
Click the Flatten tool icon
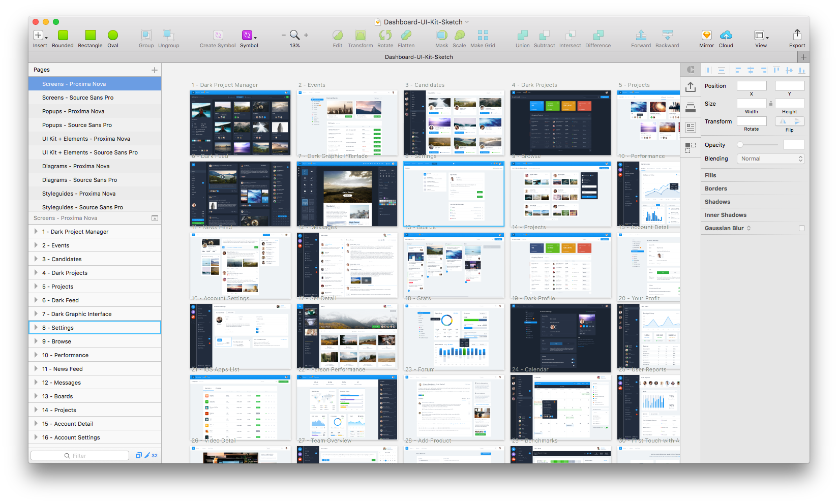pyautogui.click(x=406, y=35)
